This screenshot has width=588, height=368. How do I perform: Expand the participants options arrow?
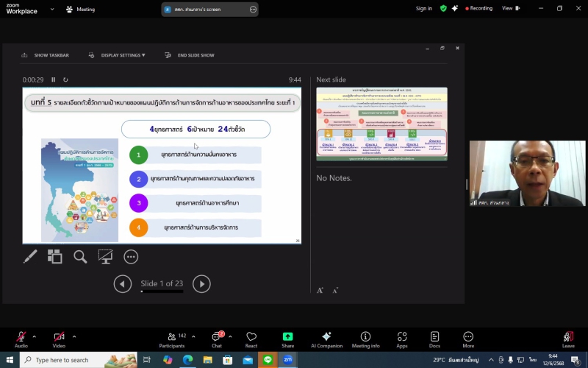point(193,336)
